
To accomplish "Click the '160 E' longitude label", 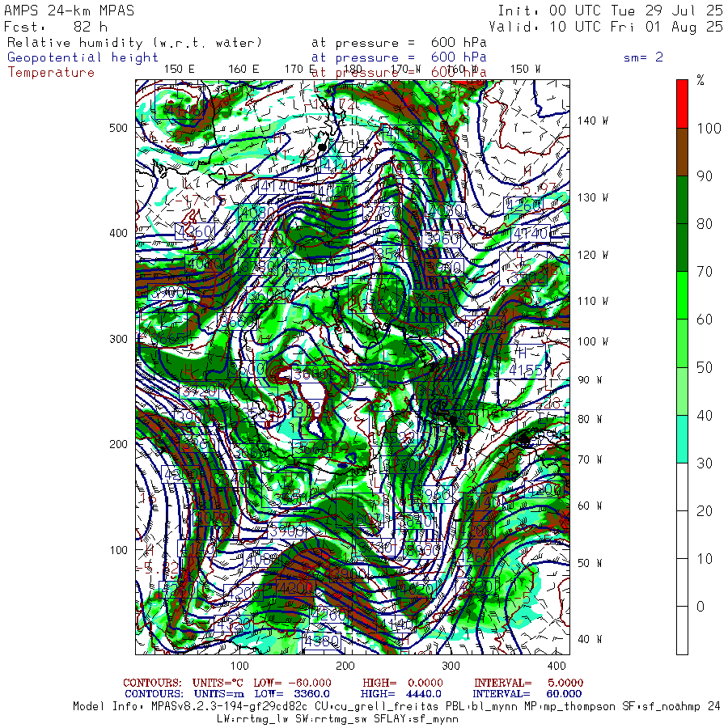I will tap(243, 70).
